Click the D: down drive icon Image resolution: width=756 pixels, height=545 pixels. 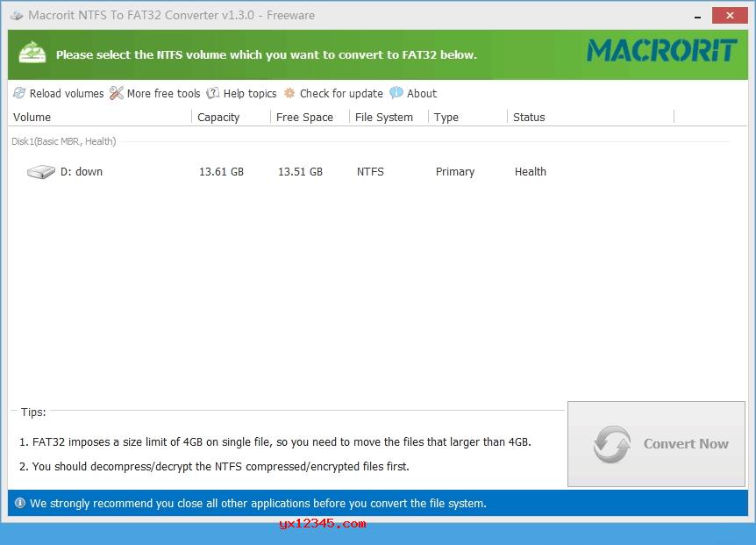(x=41, y=172)
